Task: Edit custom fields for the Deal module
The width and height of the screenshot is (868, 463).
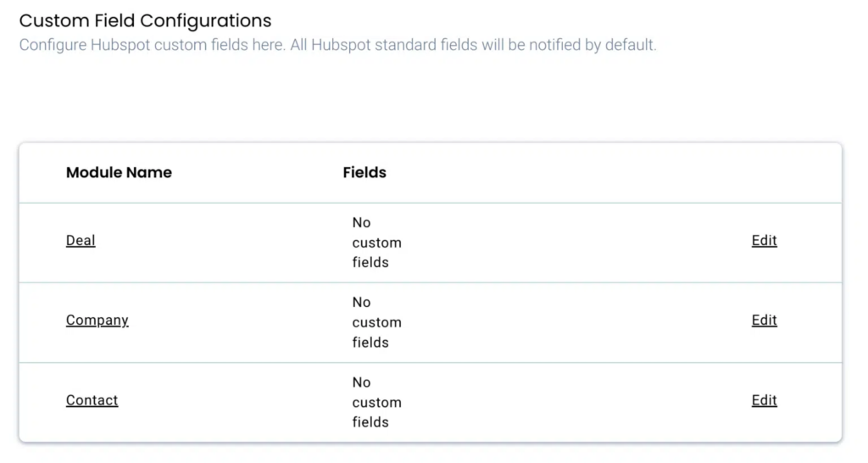Action: pos(764,240)
